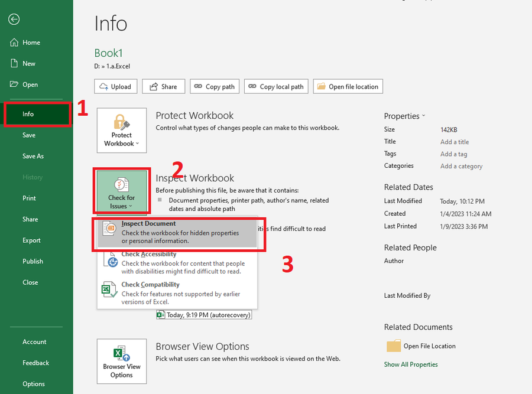
Task: Go to Save As in sidebar
Action: pyautogui.click(x=33, y=156)
